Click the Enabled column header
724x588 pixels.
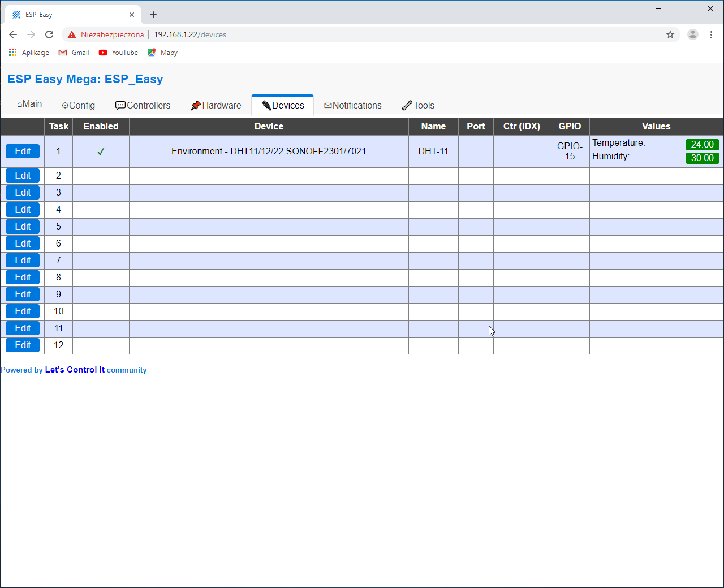coord(101,126)
